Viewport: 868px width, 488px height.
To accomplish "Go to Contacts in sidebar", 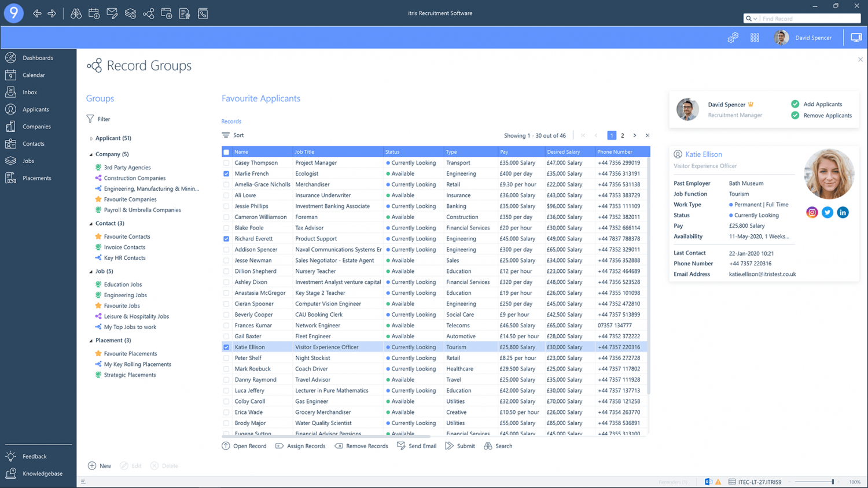I will pyautogui.click(x=34, y=143).
